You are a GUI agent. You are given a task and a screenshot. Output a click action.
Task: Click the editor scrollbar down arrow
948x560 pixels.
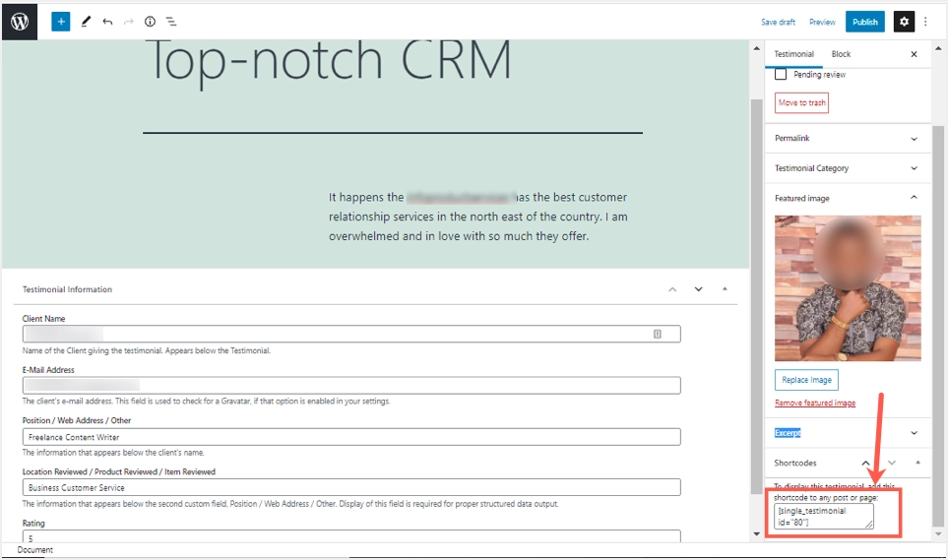pos(756,534)
